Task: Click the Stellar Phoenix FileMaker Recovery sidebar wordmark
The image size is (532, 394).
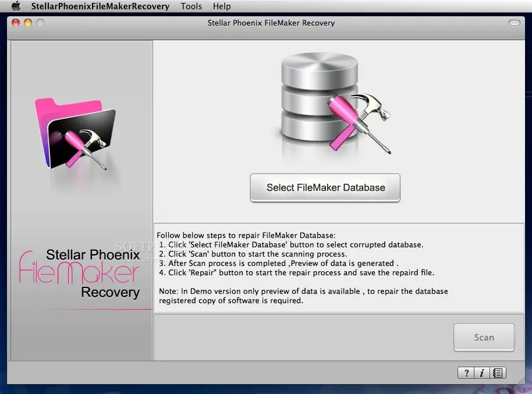Action: pyautogui.click(x=79, y=274)
